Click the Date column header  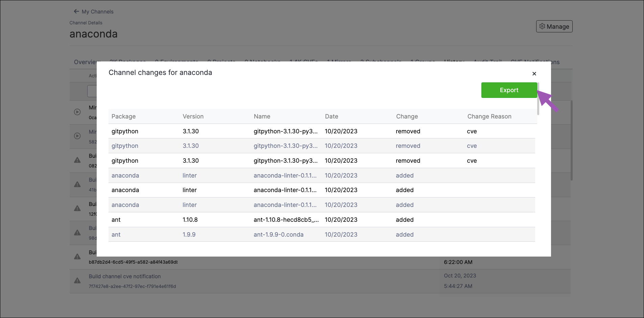(331, 116)
